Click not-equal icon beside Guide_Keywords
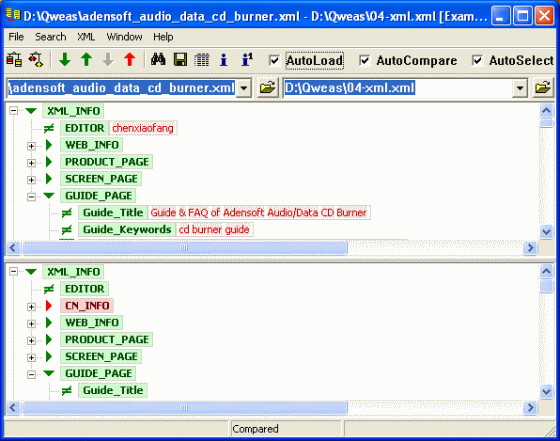Image resolution: width=560 pixels, height=441 pixels. [x=67, y=230]
